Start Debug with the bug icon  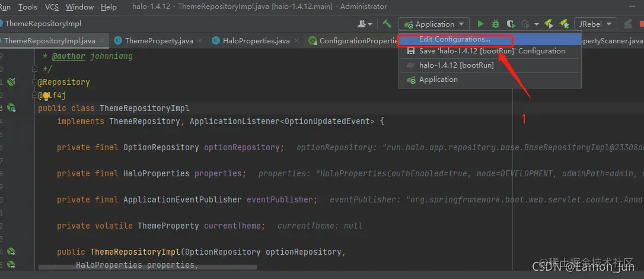pyautogui.click(x=496, y=24)
